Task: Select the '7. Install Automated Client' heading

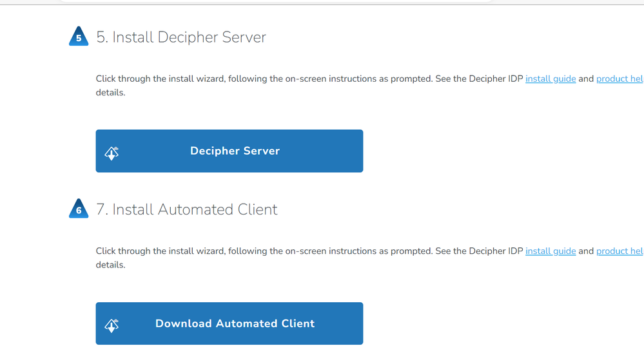Action: pyautogui.click(x=187, y=209)
